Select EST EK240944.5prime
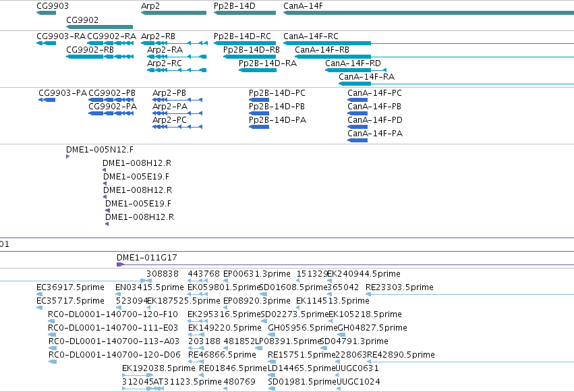Screen dimensions: 574x392 [x=331, y=281]
